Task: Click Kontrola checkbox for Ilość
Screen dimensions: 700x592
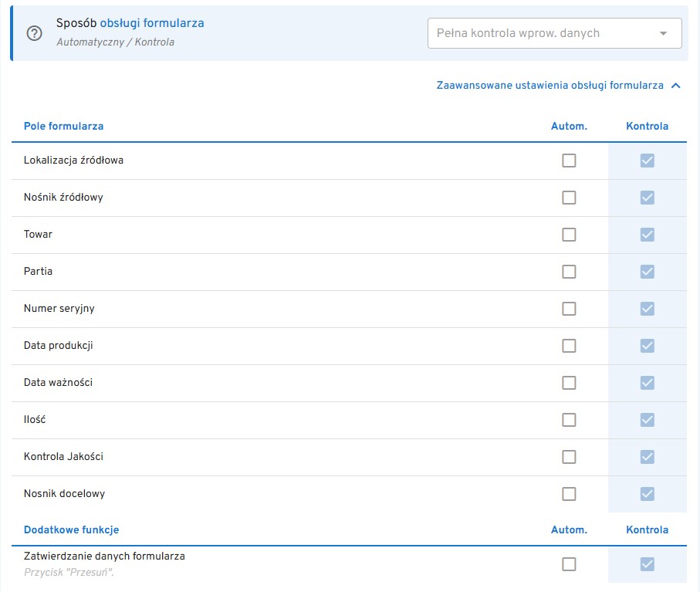Action: click(648, 420)
